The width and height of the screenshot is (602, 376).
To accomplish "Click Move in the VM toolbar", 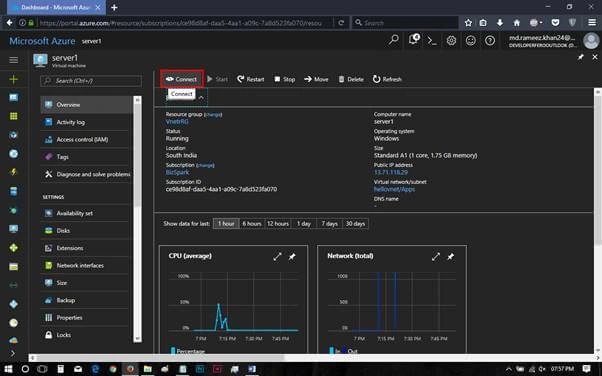I will pos(316,79).
